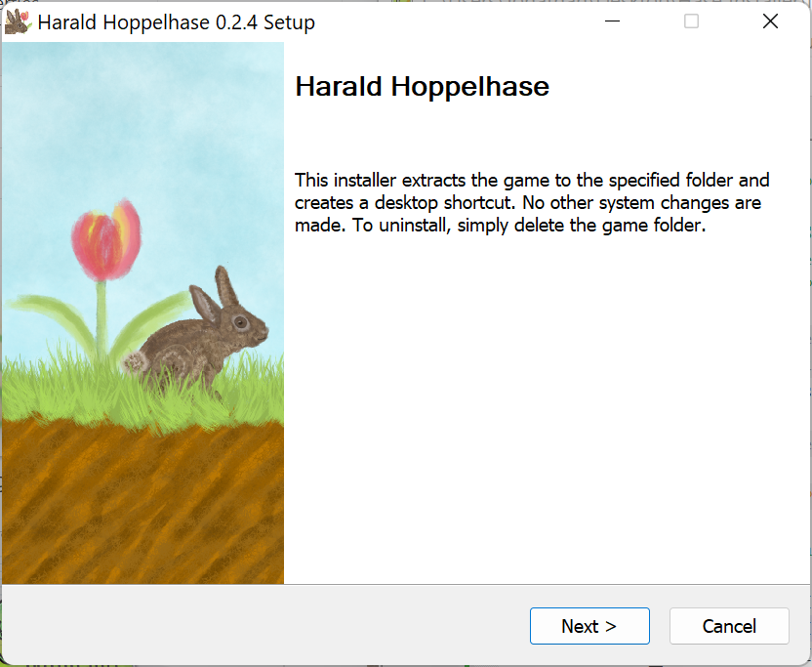Viewport: 812px width, 667px height.
Task: Click the red tulip blossom
Action: click(104, 240)
